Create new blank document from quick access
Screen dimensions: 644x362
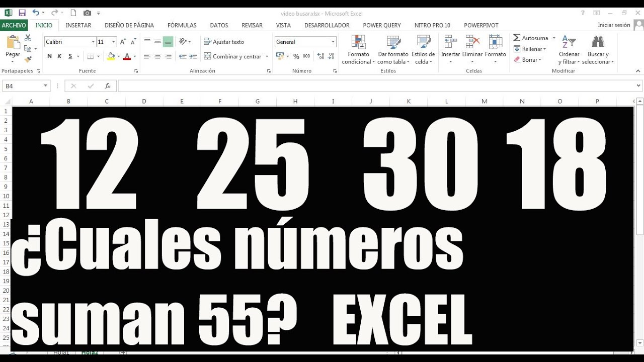(x=73, y=13)
